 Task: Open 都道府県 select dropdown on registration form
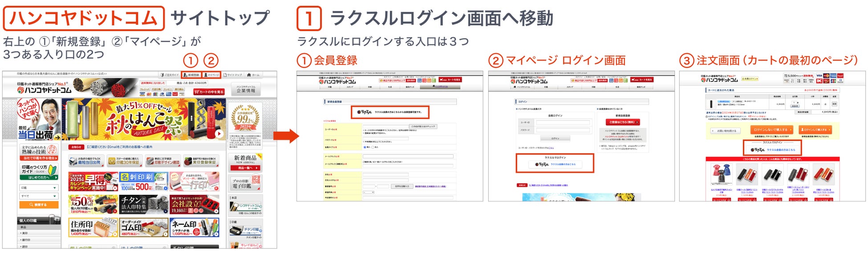tap(369, 192)
